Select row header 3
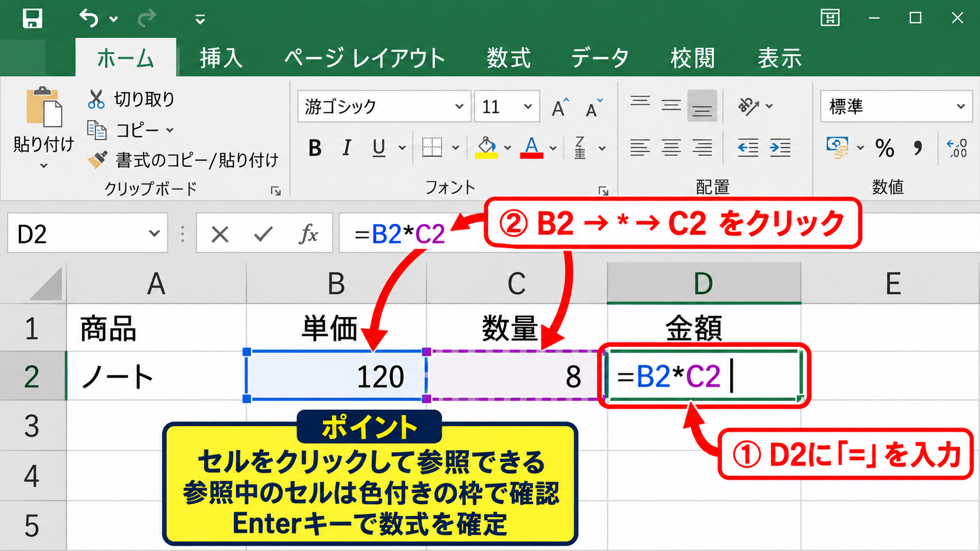This screenshot has height=551, width=980. click(x=32, y=426)
